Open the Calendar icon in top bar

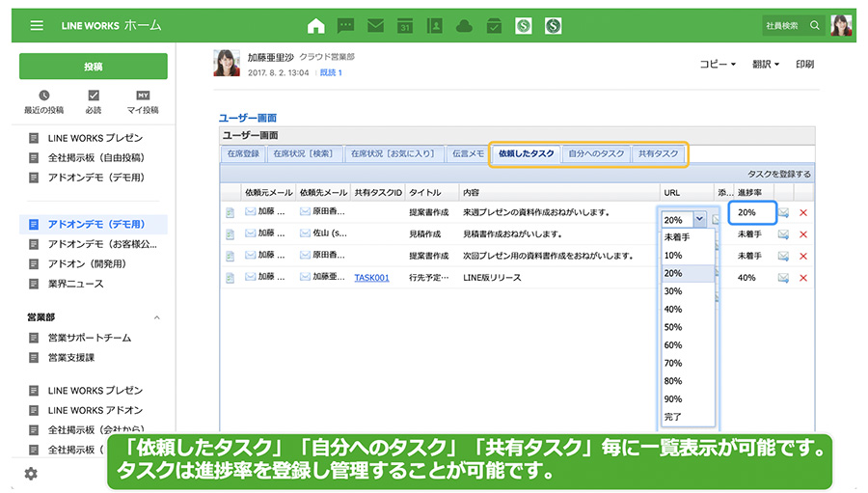[x=405, y=25]
